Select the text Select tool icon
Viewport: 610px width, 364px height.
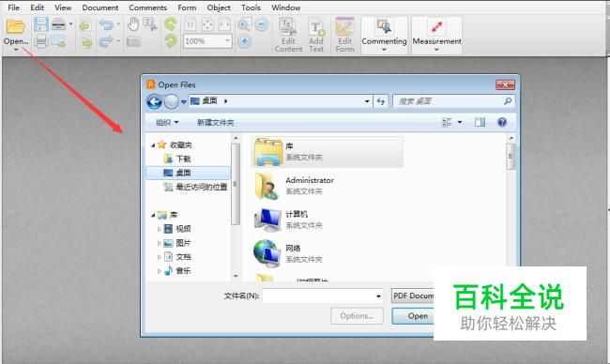pyautogui.click(x=149, y=24)
